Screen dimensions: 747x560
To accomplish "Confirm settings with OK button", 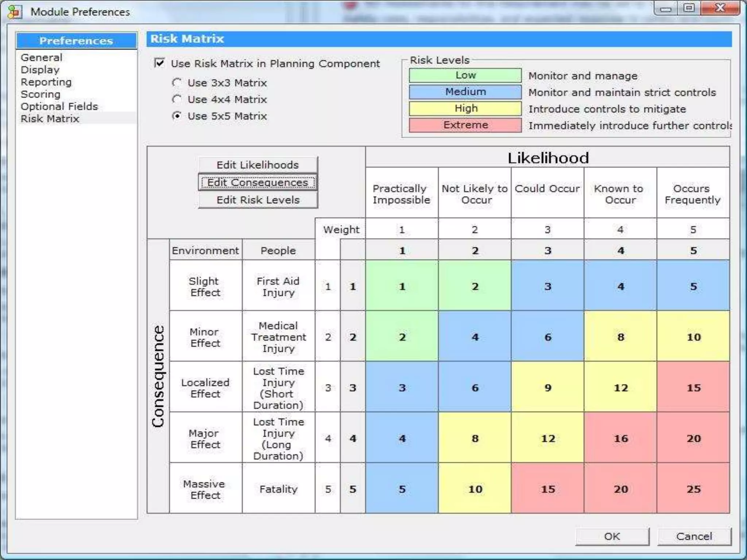I will (x=612, y=536).
